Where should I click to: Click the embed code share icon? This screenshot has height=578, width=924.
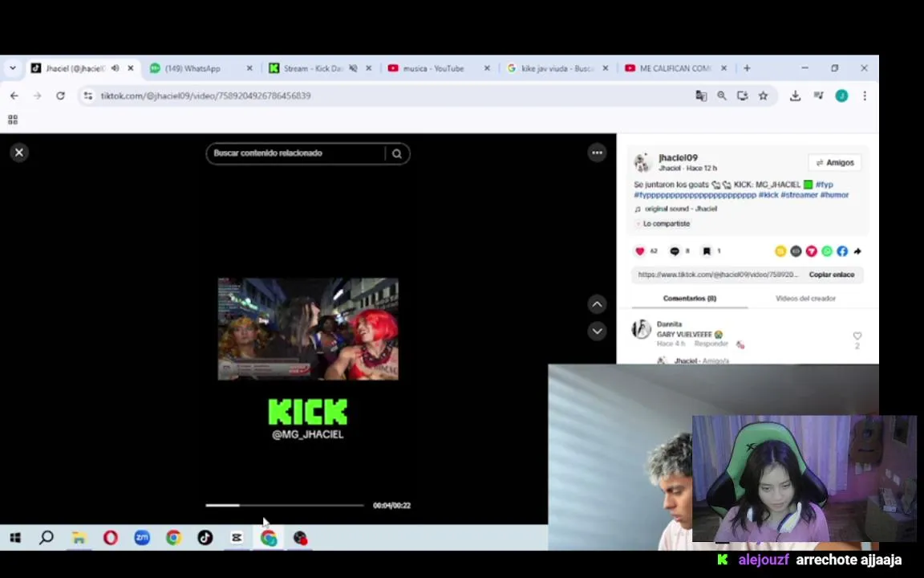[x=796, y=251]
